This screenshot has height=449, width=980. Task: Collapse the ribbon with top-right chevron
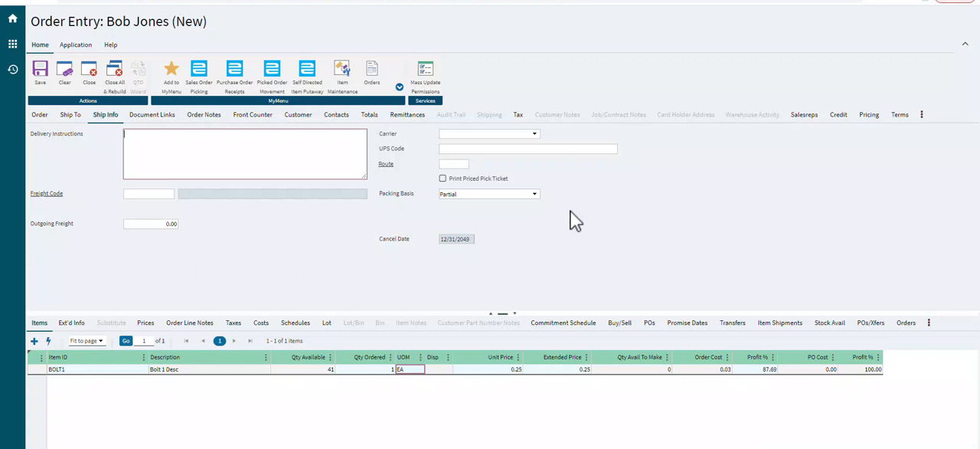pyautogui.click(x=965, y=44)
